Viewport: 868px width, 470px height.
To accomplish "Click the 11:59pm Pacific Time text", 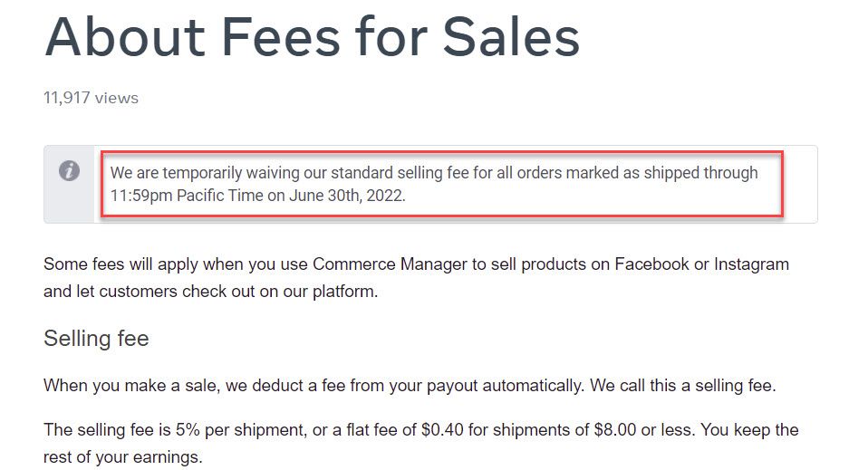I will coord(187,196).
